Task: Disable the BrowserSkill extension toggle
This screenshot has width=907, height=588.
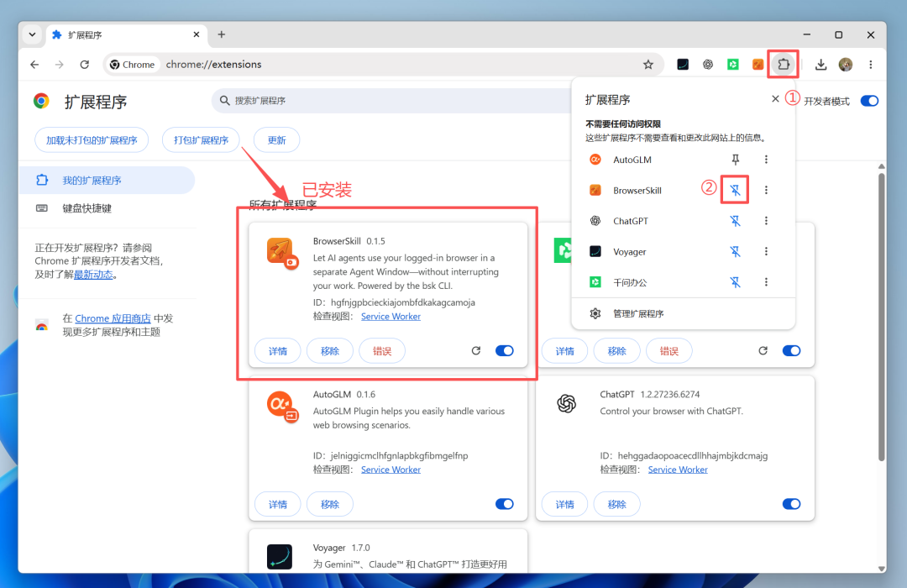Action: click(x=505, y=351)
